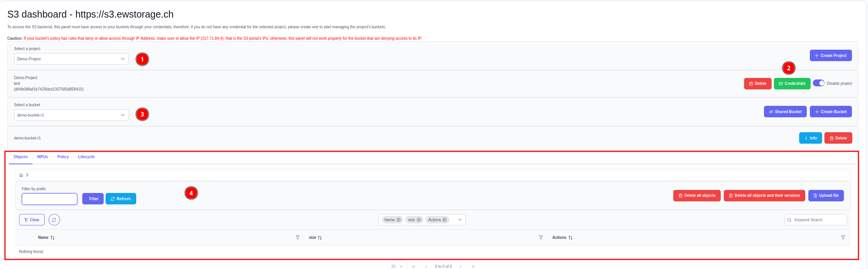Open rows per page dropdown
868x269 pixels.
click(x=397, y=266)
